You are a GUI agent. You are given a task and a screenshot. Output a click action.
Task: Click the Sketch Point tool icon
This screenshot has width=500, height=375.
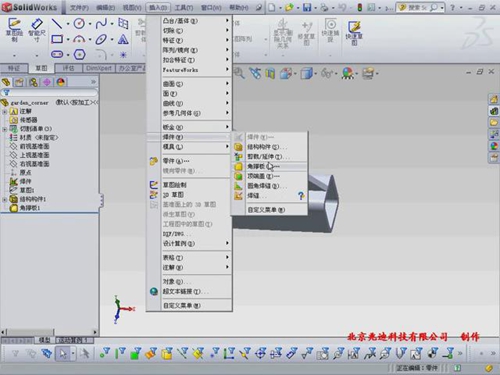123,54
